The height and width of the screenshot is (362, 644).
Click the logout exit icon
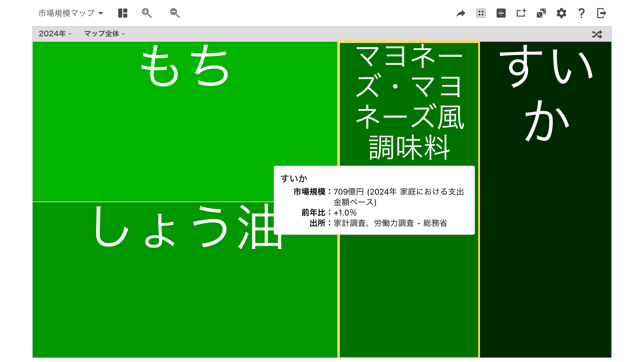(601, 13)
